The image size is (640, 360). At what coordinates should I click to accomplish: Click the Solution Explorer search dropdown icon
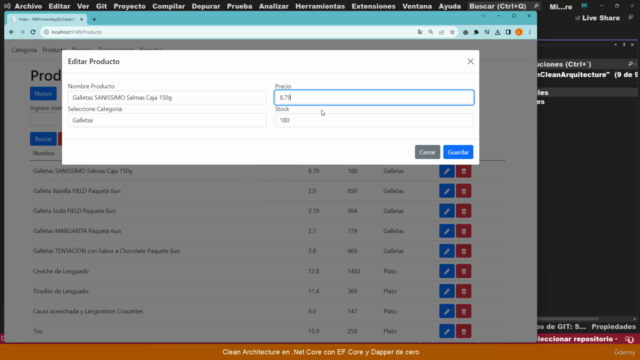631,64
